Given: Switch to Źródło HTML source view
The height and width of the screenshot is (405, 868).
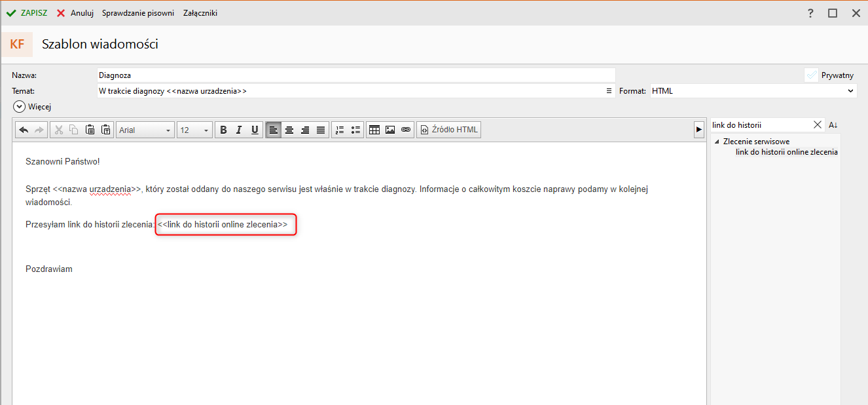Looking at the screenshot, I should pos(449,130).
